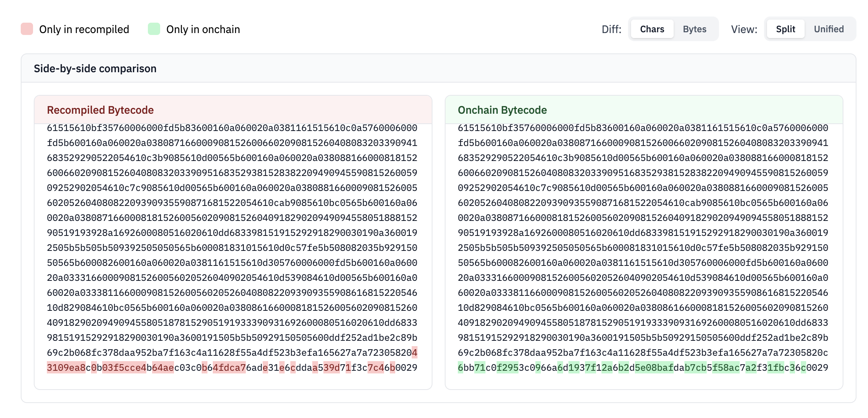The image size is (868, 418).
Task: Switch the diff mode to Bytes
Action: coord(694,29)
